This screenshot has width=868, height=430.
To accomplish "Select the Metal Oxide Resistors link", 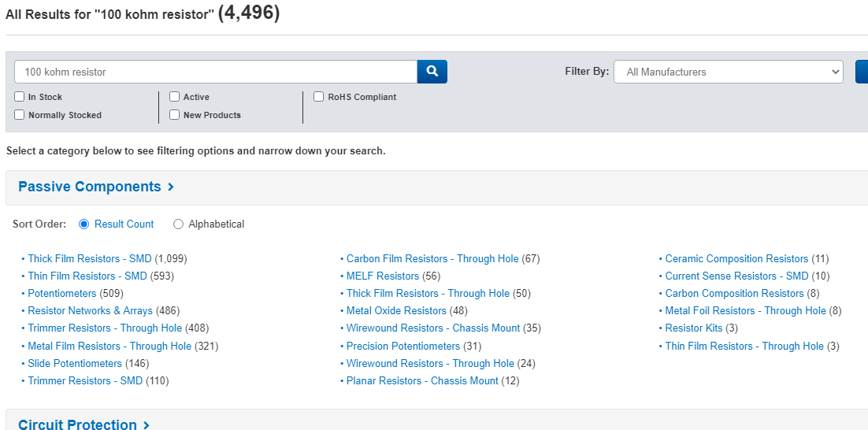I will coord(396,310).
